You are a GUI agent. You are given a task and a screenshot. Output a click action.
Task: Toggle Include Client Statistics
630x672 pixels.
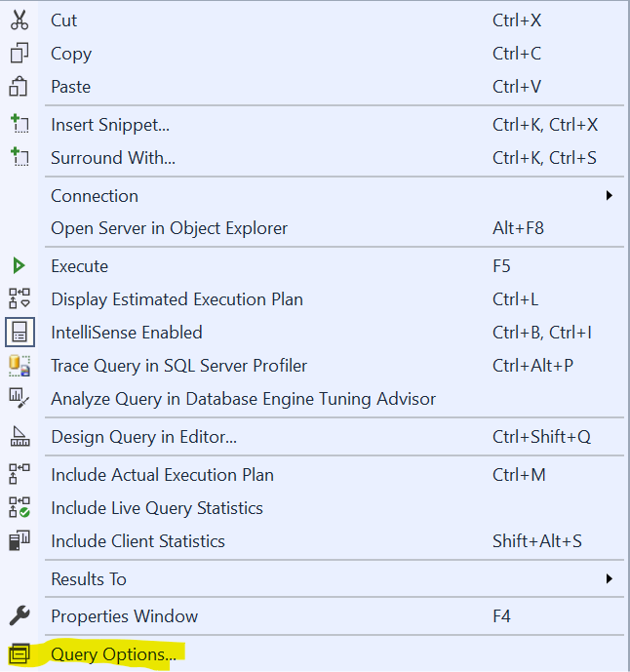(138, 541)
